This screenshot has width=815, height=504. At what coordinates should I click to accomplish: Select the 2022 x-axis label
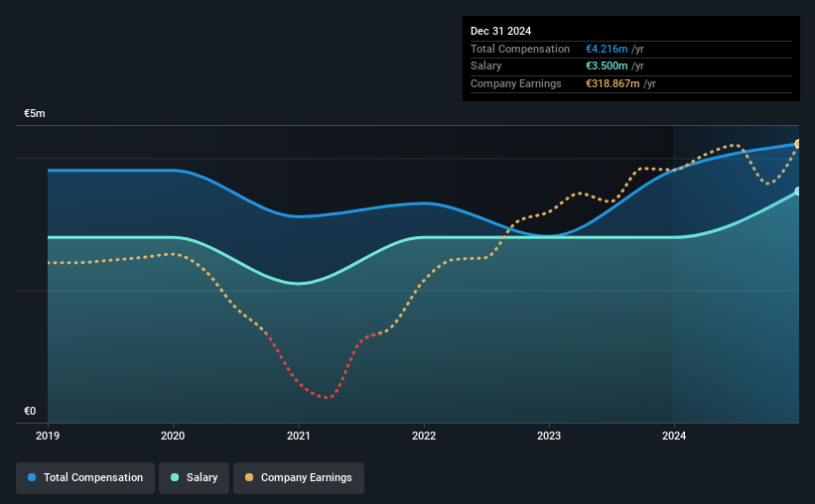[x=424, y=436]
